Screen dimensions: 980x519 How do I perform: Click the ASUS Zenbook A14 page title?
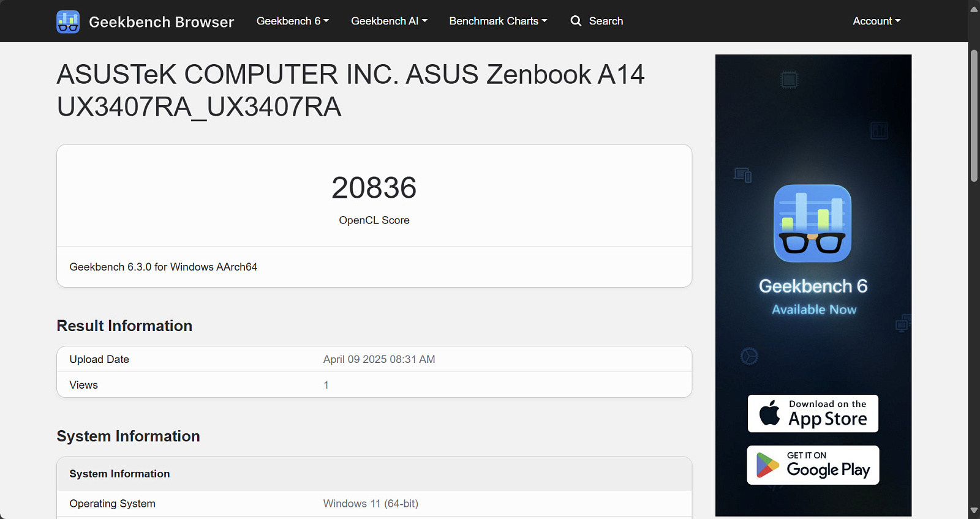[350, 91]
